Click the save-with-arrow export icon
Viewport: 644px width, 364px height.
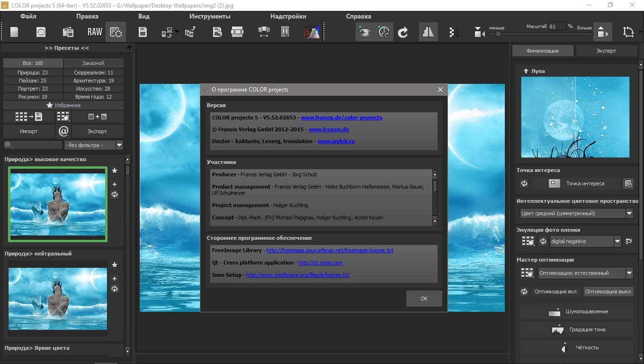pyautogui.click(x=217, y=32)
